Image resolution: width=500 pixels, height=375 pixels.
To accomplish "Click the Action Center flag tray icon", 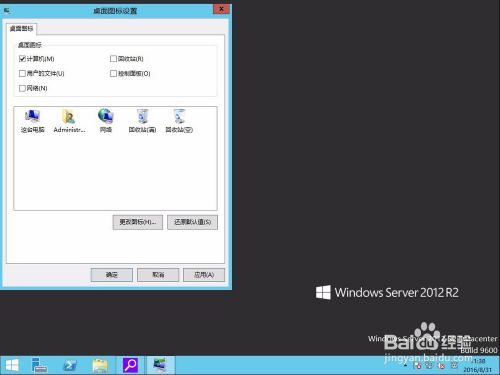I will tap(417, 366).
